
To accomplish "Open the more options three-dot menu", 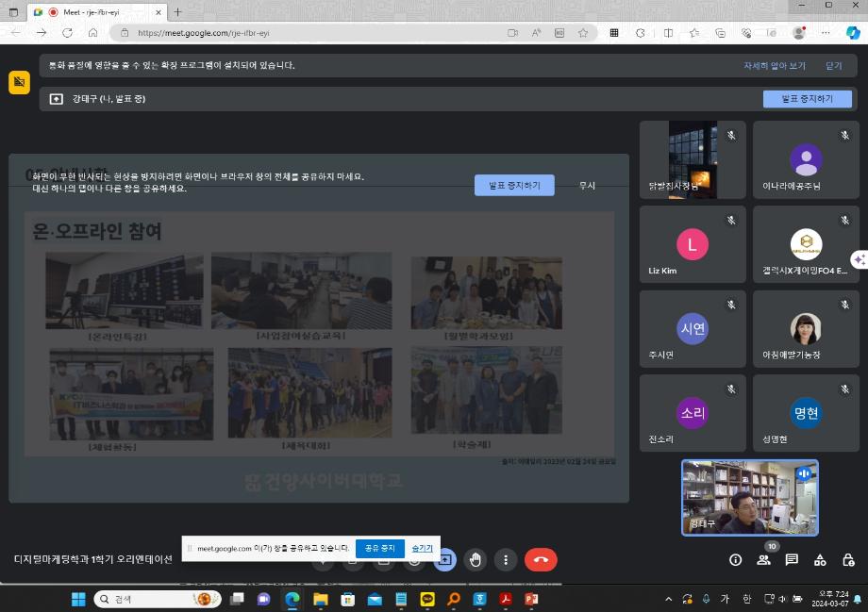I will click(x=507, y=560).
